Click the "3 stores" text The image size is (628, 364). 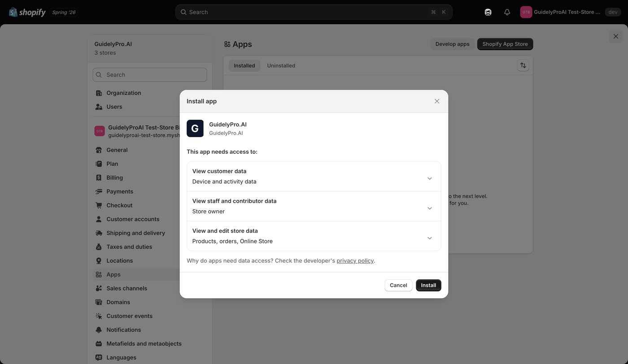coord(105,53)
